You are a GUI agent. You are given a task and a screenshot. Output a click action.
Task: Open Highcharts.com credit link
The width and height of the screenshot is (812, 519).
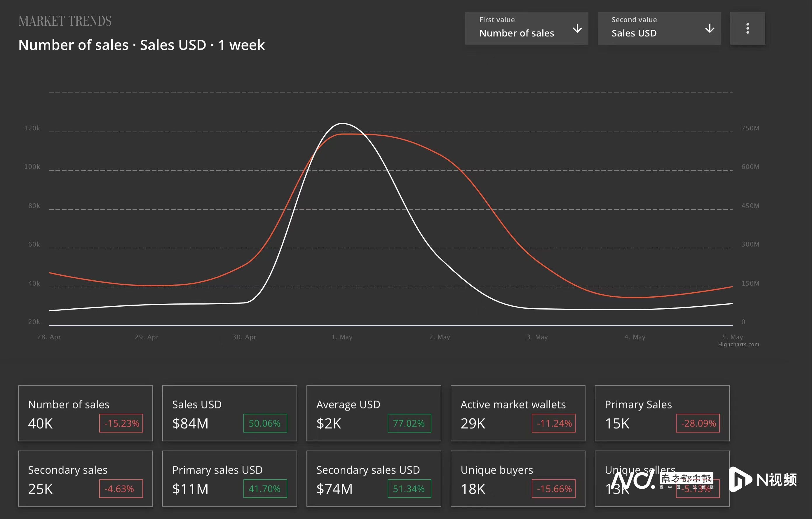click(738, 345)
